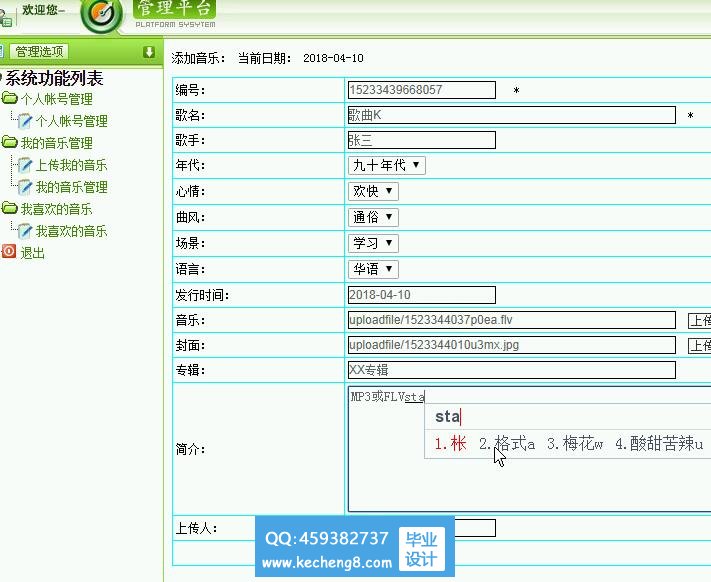Open the 语言 dropdown showing 华语

[x=373, y=269]
